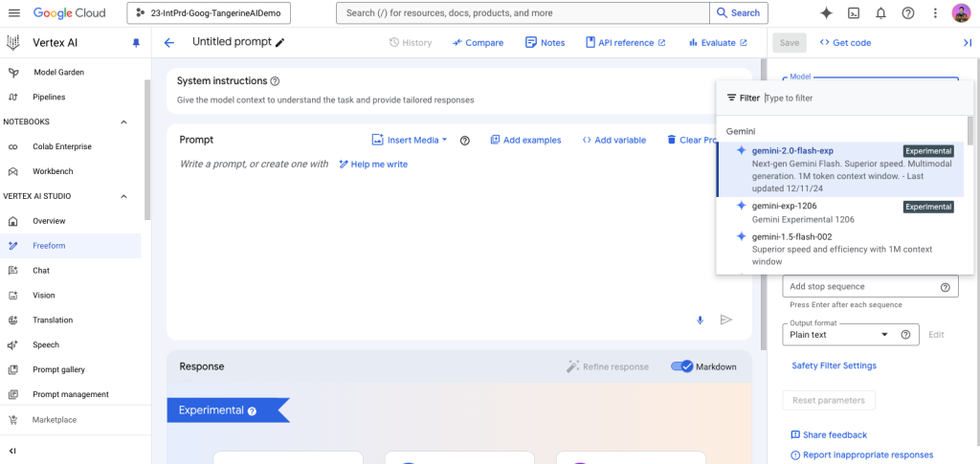Click Report inappropriate responses
The image size is (980, 464).
click(862, 454)
